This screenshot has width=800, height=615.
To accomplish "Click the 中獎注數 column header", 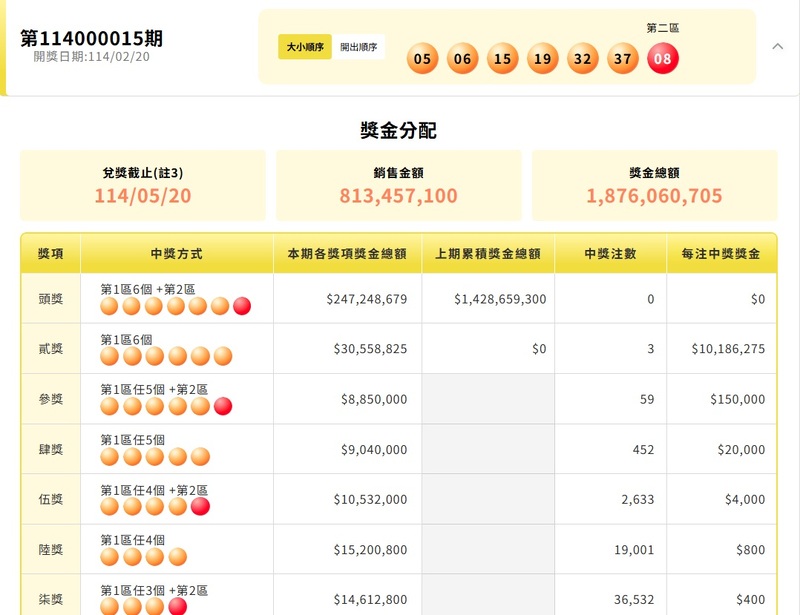I will (613, 254).
